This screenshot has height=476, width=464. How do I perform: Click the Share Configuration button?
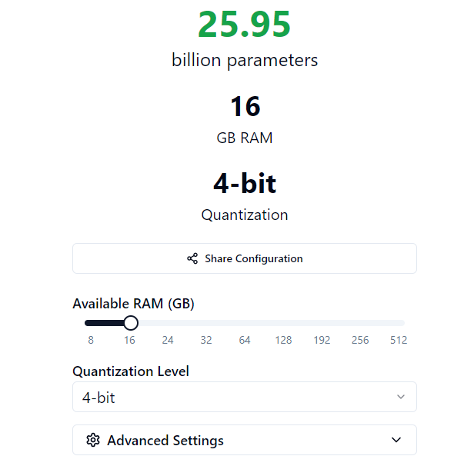(245, 258)
